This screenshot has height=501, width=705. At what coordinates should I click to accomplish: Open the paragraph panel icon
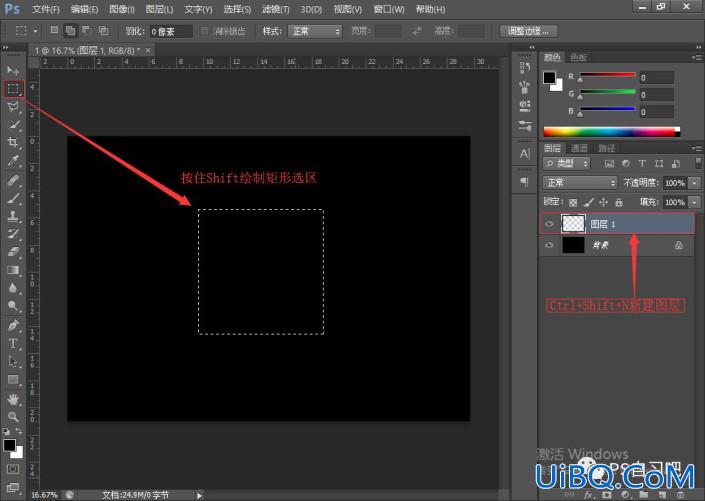pyautogui.click(x=525, y=182)
